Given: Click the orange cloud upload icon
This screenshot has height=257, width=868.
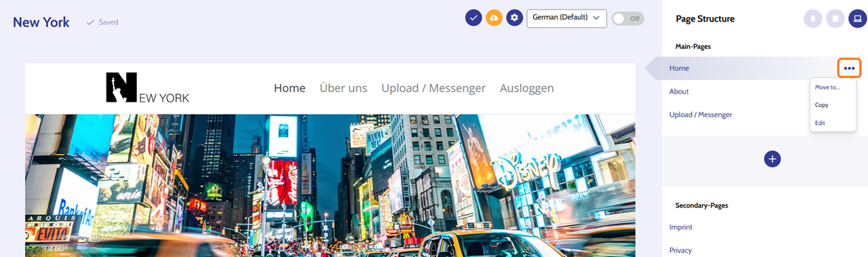Looking at the screenshot, I should (x=494, y=18).
